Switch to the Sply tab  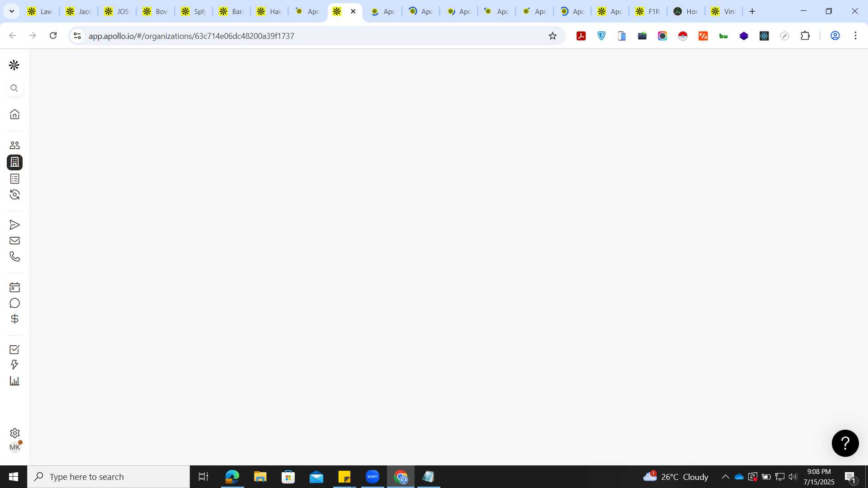193,11
